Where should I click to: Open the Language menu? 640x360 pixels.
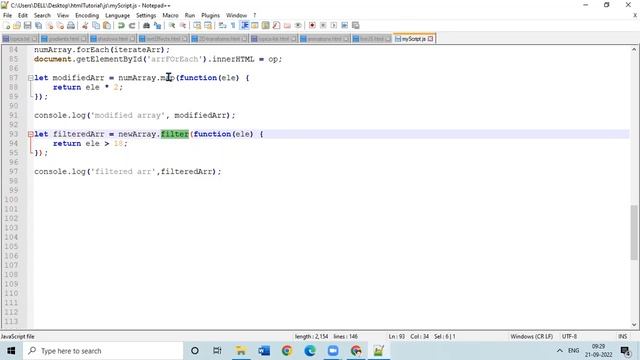click(x=118, y=16)
